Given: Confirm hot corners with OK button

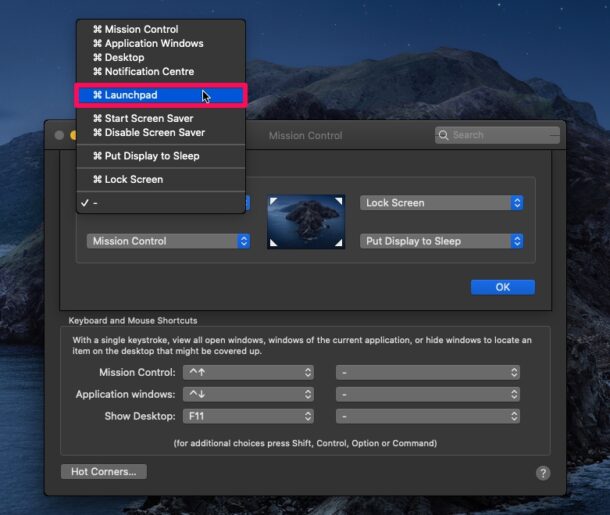Looking at the screenshot, I should point(503,287).
